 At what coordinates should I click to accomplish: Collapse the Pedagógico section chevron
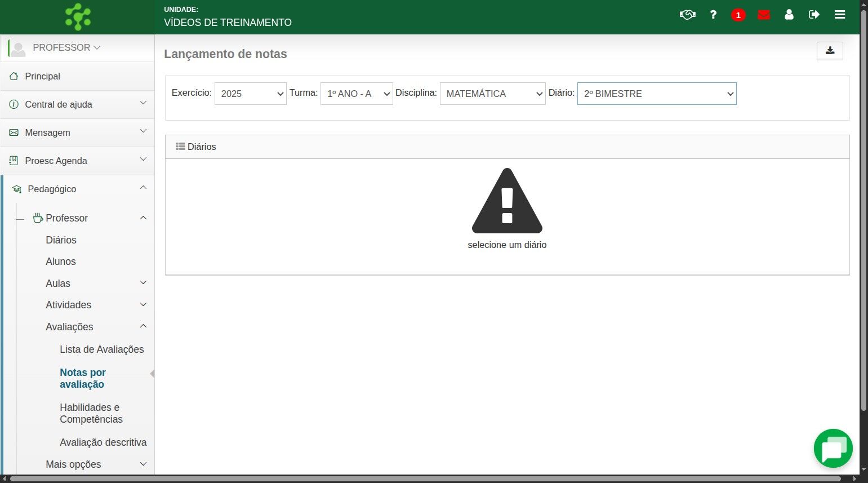coord(143,188)
